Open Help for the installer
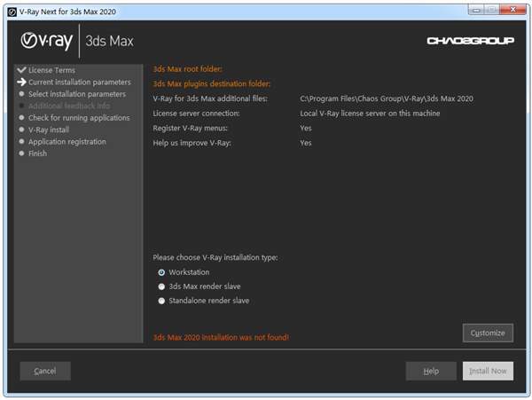Image resolution: width=532 pixels, height=400 pixels. (431, 371)
